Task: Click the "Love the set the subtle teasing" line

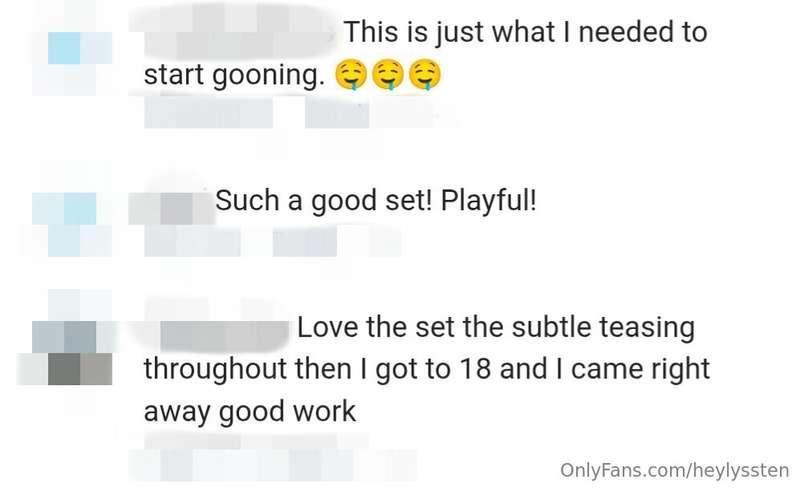Action: click(496, 327)
